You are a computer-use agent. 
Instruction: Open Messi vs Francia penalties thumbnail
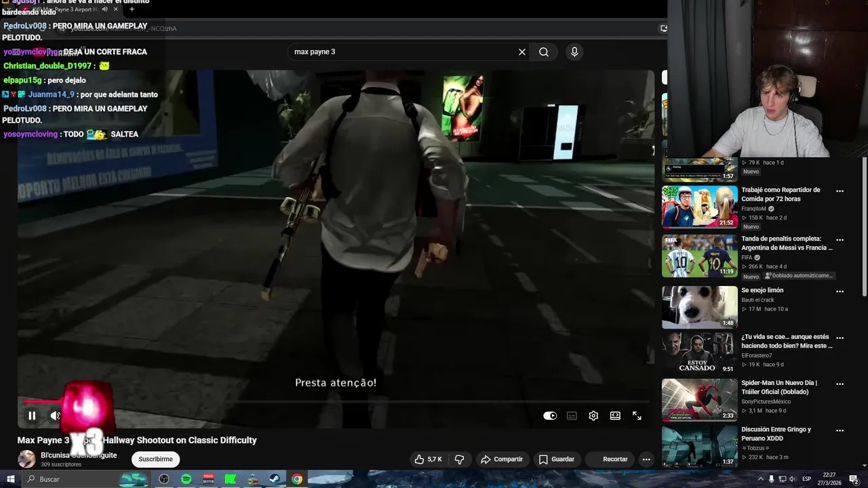699,256
